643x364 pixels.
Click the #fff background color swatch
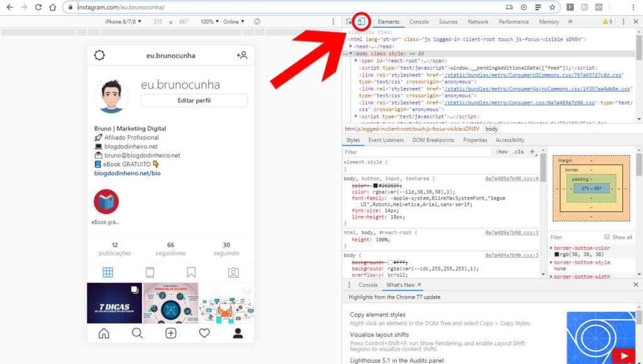[390, 262]
